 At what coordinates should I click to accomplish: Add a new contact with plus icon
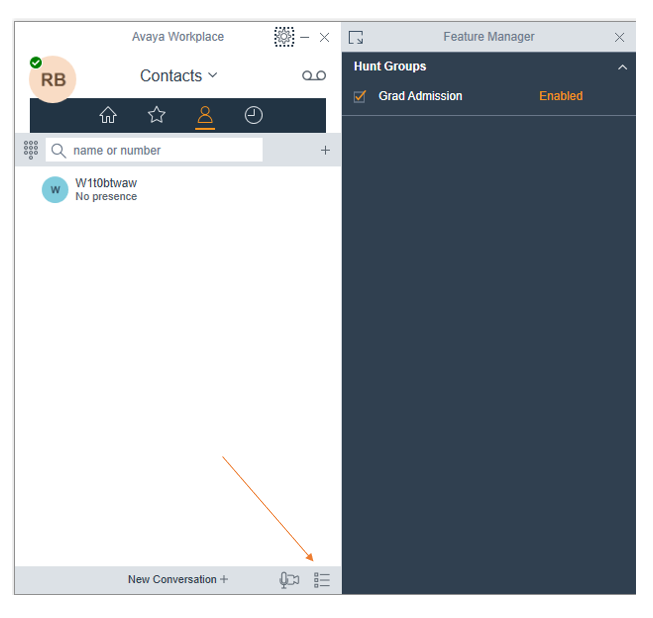[325, 150]
